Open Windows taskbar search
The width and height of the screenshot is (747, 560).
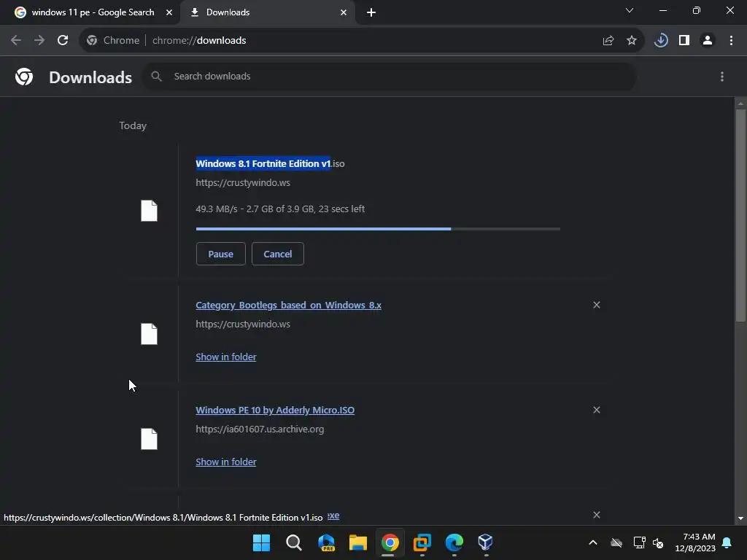[294, 542]
